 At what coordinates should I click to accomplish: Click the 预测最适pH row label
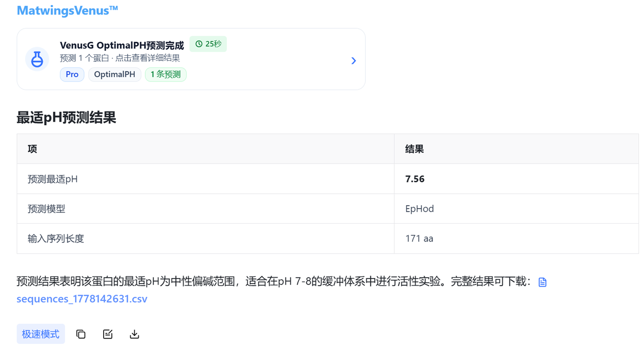click(53, 179)
